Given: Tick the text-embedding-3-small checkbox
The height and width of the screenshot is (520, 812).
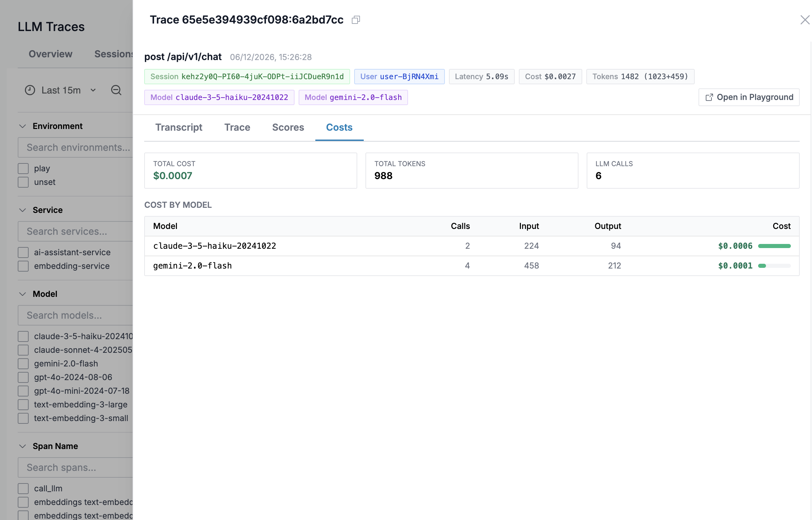Looking at the screenshot, I should point(23,418).
